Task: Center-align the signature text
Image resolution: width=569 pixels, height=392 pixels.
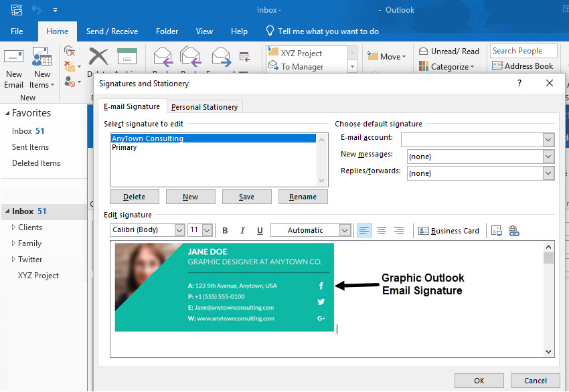Action: (382, 230)
